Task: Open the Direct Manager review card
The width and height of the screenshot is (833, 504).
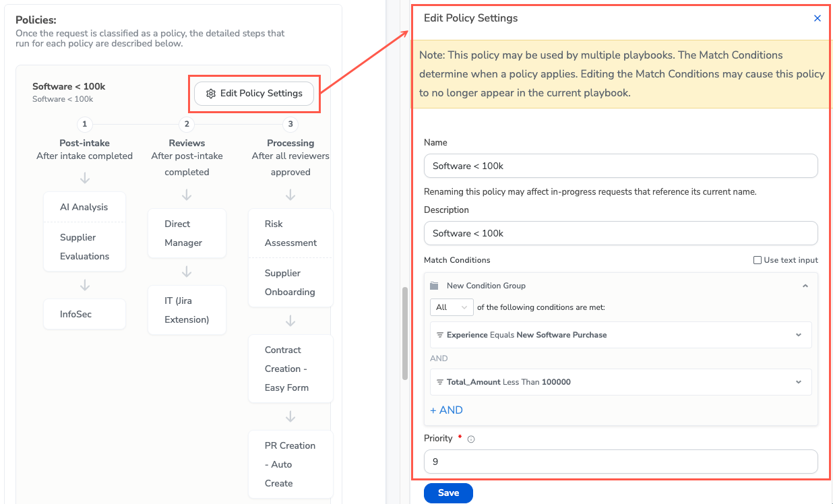Action: pos(187,233)
